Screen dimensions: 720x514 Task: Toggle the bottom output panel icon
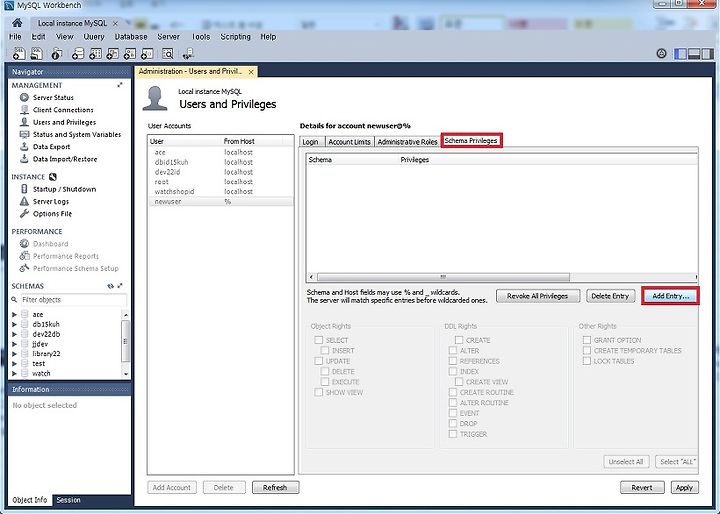click(694, 54)
